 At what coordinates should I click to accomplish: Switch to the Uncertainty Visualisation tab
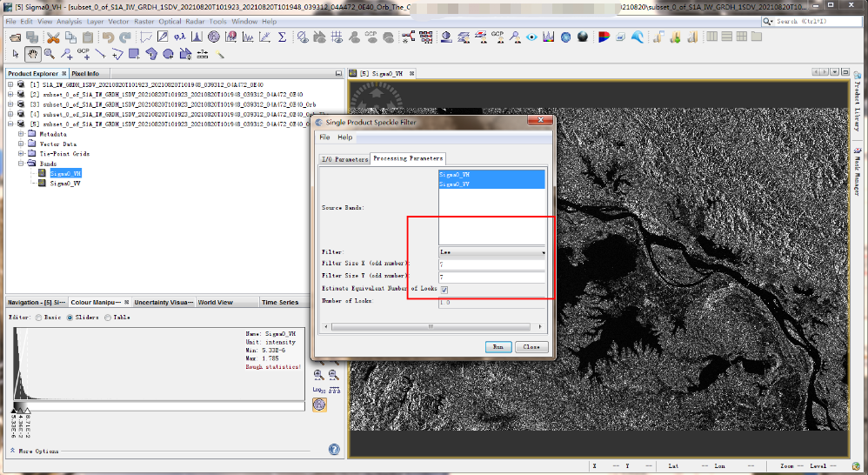click(164, 302)
